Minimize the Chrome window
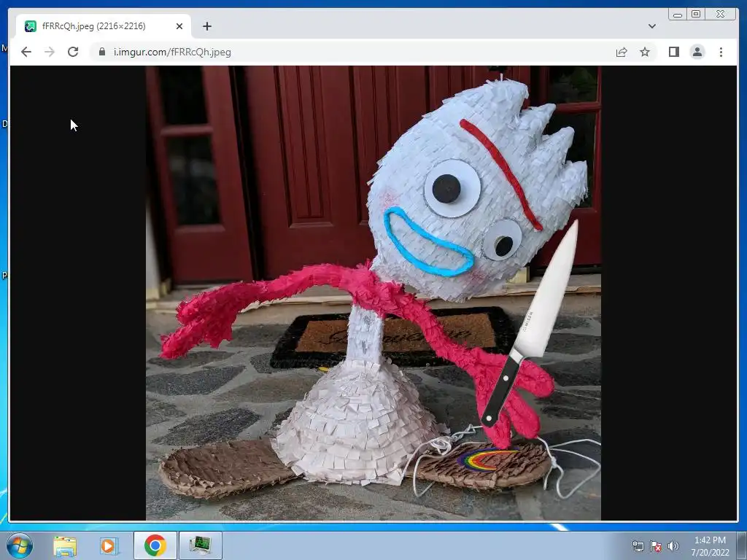747x560 pixels. pos(678,15)
